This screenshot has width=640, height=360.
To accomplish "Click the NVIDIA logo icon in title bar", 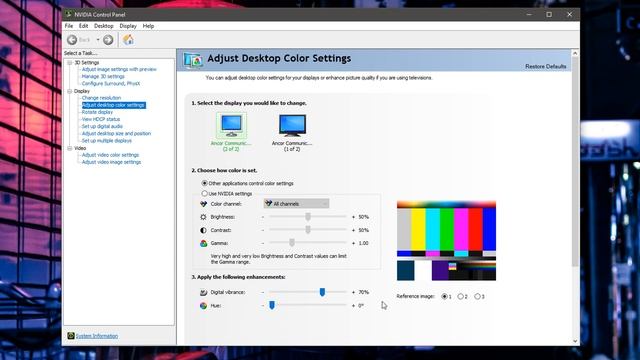I will [69, 14].
